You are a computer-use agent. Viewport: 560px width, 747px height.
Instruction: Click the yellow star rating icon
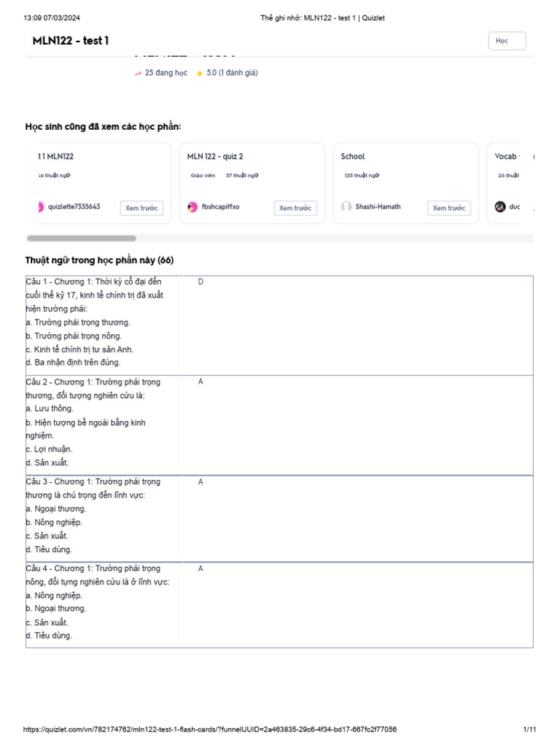point(200,74)
